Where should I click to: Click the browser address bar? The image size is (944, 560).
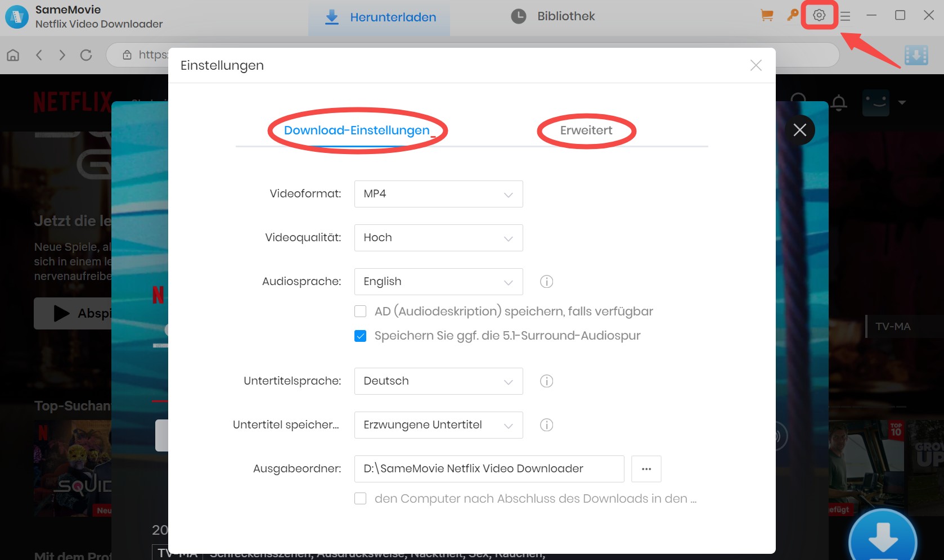[x=473, y=55]
